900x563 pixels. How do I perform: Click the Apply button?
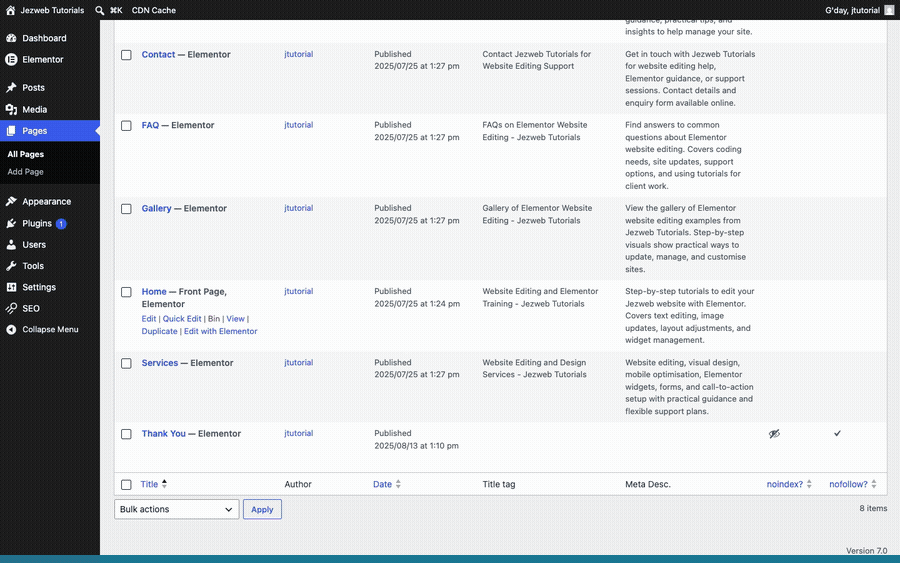click(x=262, y=509)
